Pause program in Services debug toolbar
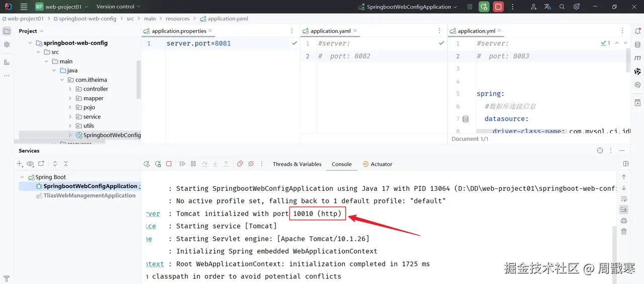The height and width of the screenshot is (284, 644). point(193,164)
